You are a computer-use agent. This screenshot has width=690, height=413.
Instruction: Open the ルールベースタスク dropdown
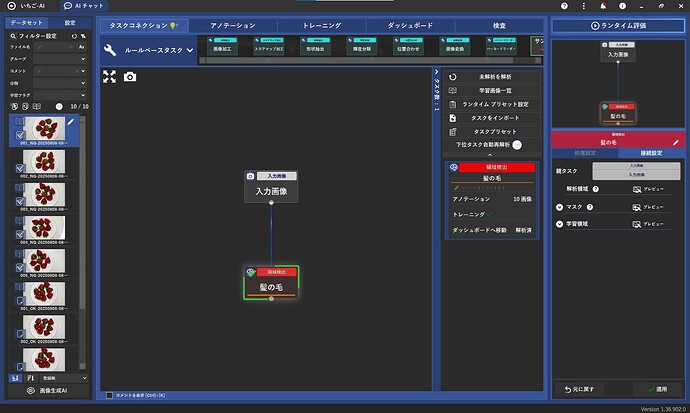pos(150,50)
